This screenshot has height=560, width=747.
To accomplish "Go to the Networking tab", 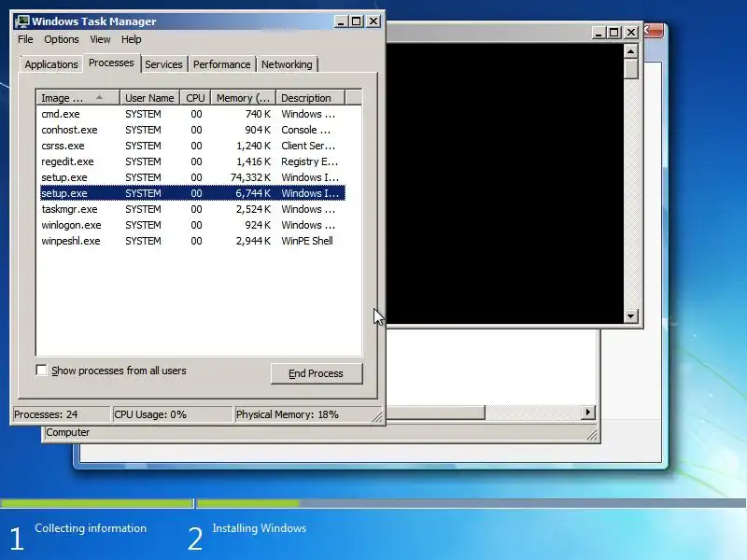I will [287, 64].
